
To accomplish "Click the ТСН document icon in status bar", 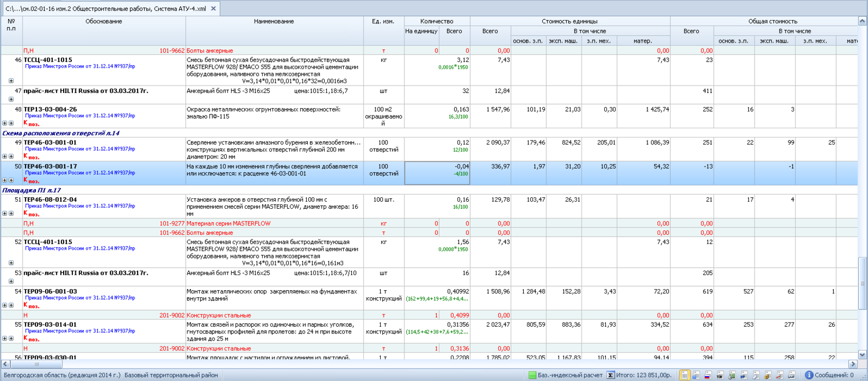I will [x=720, y=375].
